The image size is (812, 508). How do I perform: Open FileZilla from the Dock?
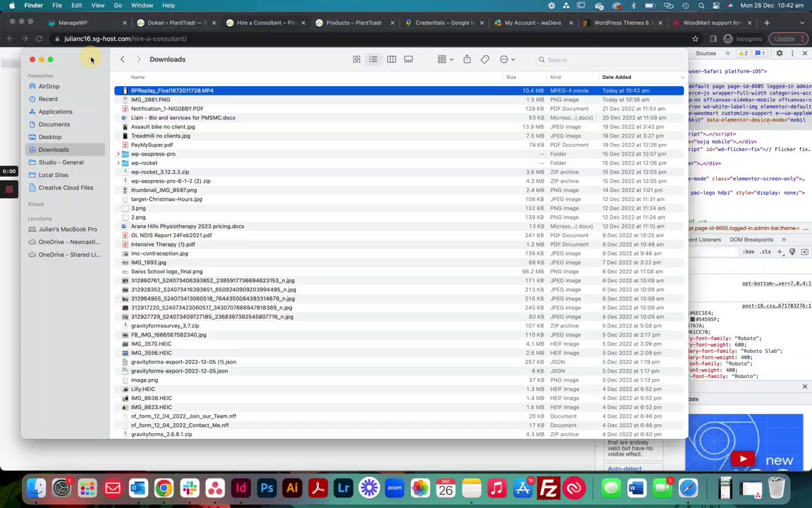pyautogui.click(x=548, y=488)
